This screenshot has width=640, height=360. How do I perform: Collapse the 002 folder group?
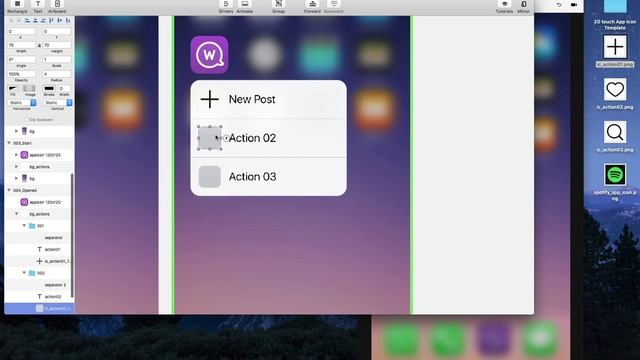[24, 273]
